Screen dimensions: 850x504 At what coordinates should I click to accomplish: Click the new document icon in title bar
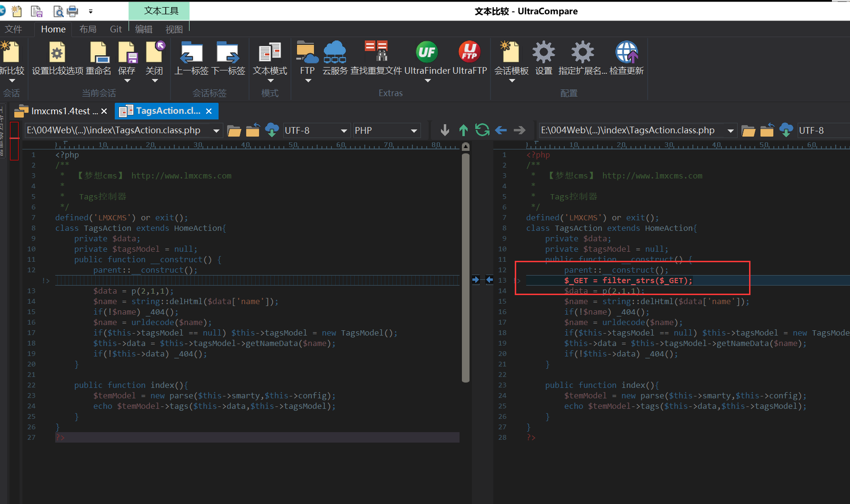click(17, 10)
